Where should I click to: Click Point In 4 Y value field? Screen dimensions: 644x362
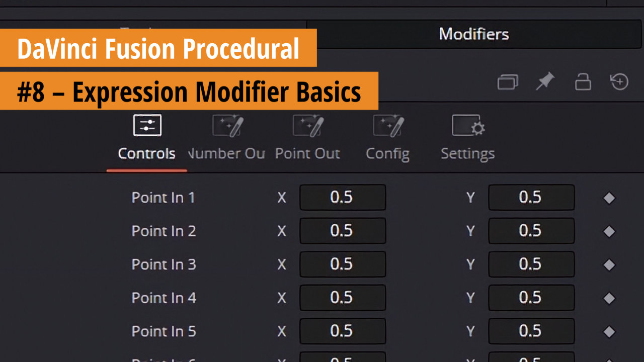tap(531, 298)
